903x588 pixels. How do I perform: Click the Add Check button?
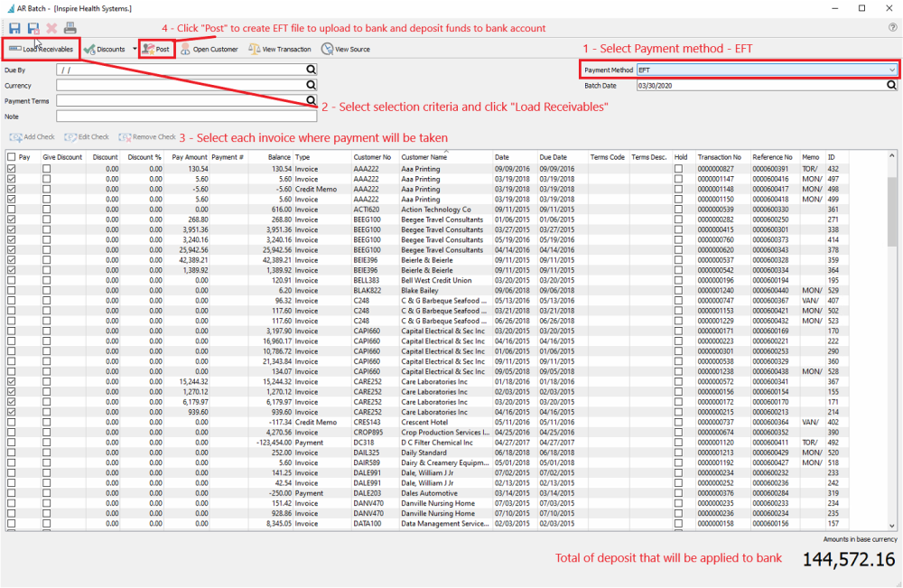[x=32, y=137]
